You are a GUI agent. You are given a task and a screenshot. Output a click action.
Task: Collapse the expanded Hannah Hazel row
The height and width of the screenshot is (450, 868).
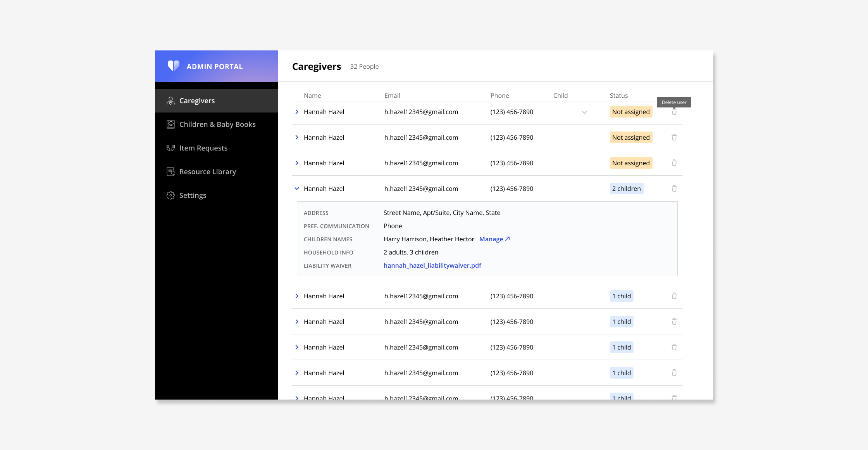pyautogui.click(x=297, y=189)
